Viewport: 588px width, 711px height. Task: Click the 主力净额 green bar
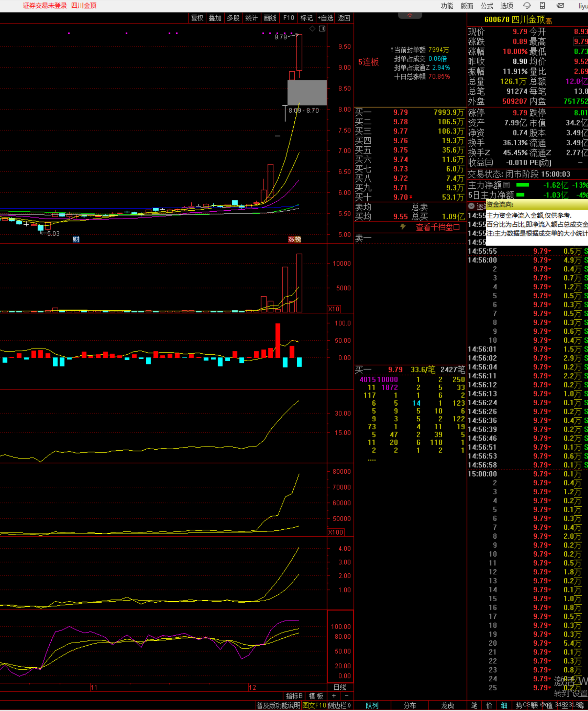click(x=523, y=185)
